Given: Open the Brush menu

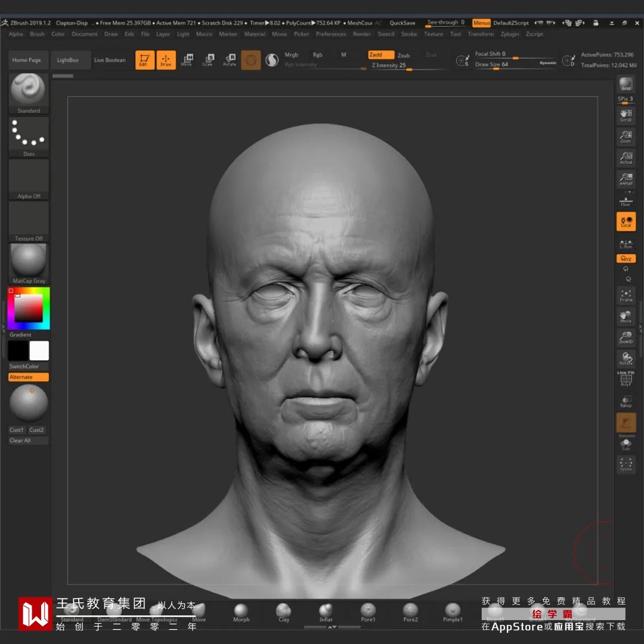Looking at the screenshot, I should pyautogui.click(x=37, y=34).
